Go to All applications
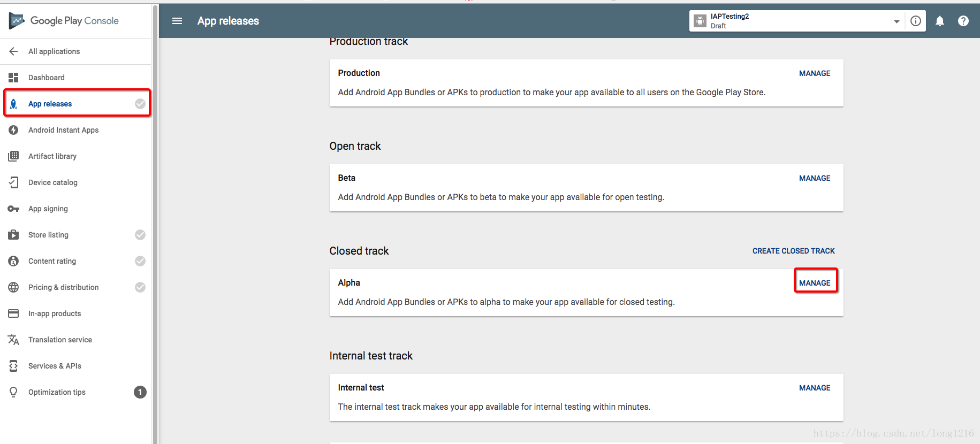This screenshot has width=980, height=444. coord(54,51)
